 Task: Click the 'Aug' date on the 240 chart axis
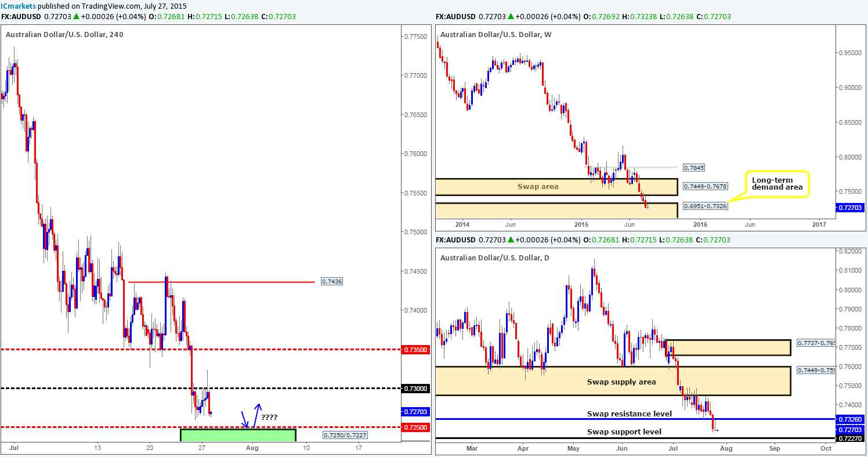point(253,448)
